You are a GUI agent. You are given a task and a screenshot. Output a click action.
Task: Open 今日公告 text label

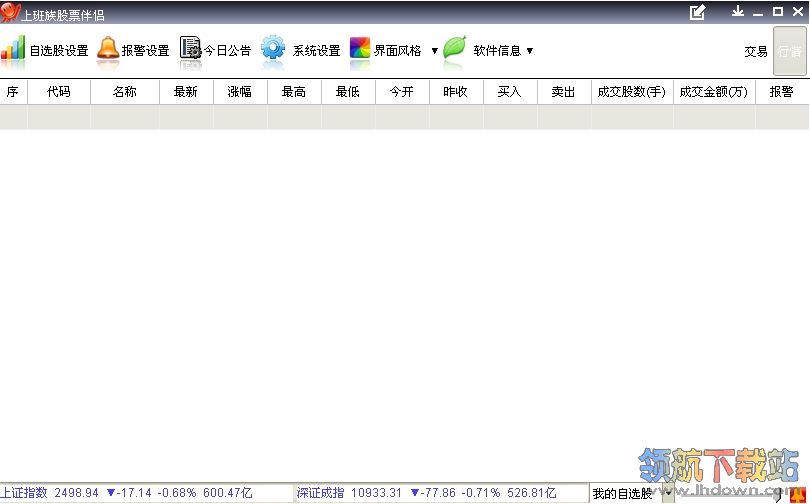click(227, 51)
